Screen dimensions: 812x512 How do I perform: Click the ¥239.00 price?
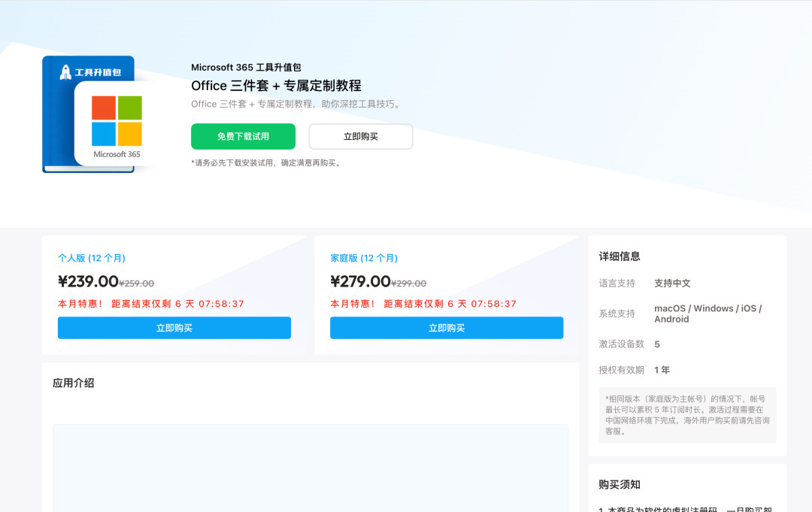point(88,282)
